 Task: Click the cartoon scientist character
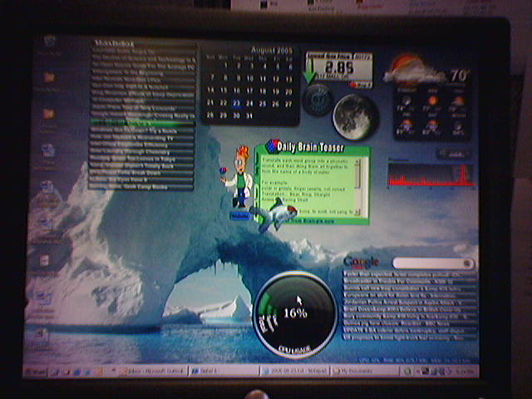[x=241, y=176]
